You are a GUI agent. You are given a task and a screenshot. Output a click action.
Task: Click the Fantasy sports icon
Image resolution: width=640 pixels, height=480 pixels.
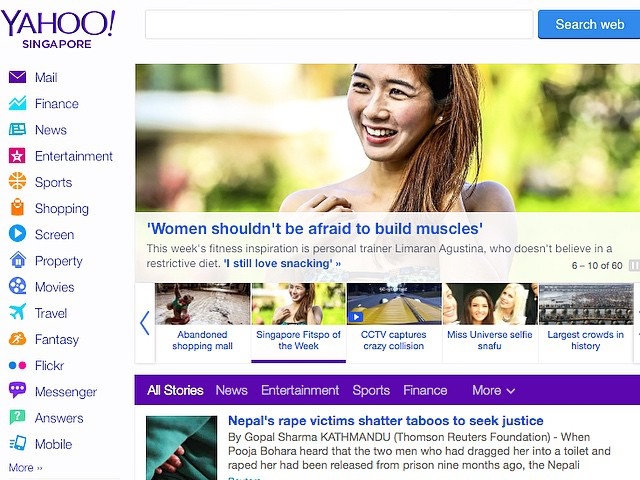point(17,339)
